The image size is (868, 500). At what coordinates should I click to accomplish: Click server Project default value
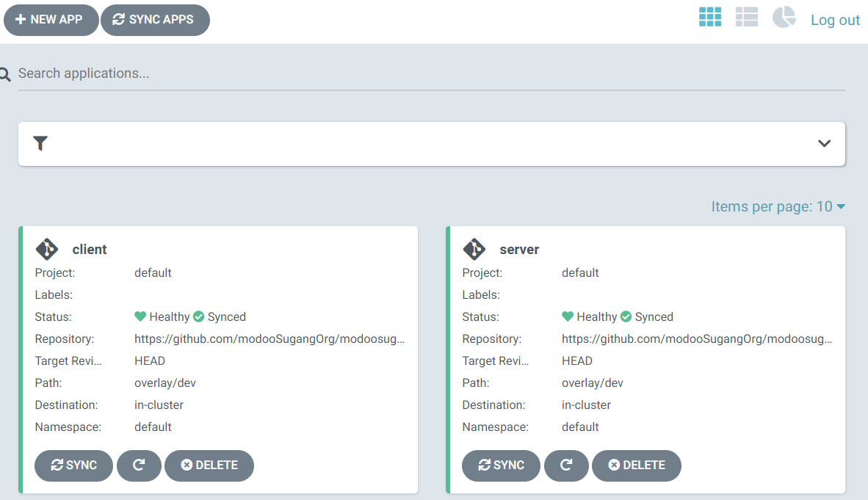(x=580, y=272)
